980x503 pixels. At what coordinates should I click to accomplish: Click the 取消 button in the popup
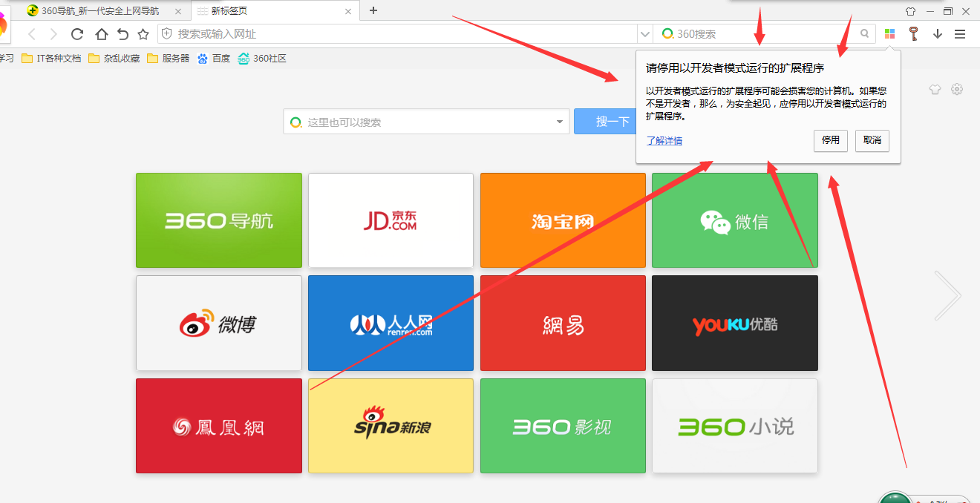pos(872,139)
